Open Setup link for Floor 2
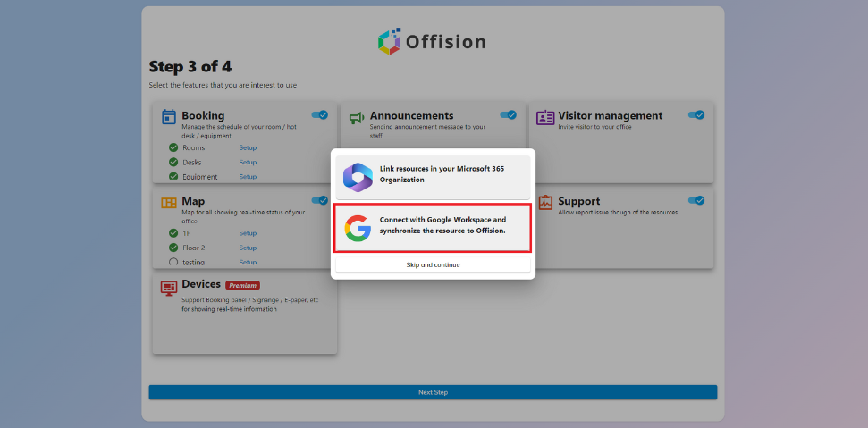This screenshot has width=868, height=428. tap(248, 248)
